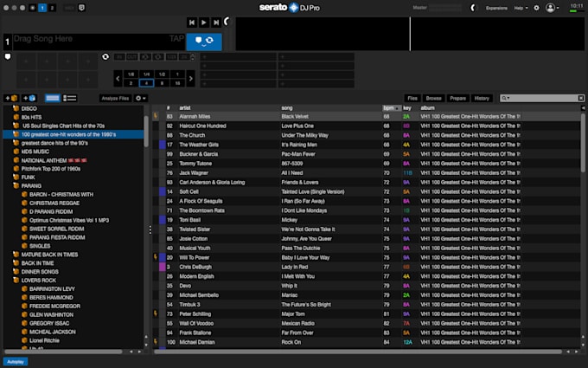This screenshot has width=588, height=368.
Task: Click the Analyze Files button
Action: [115, 99]
